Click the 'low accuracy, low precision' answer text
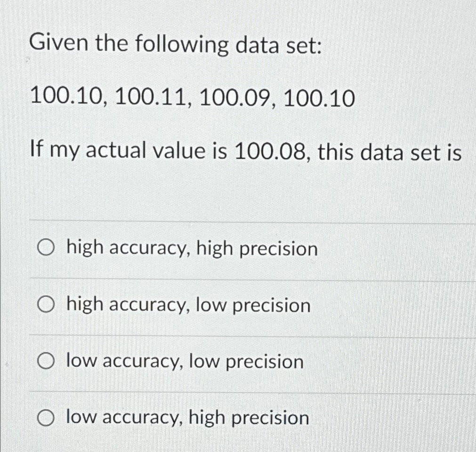Screen dimensions: 476x452 (184, 361)
